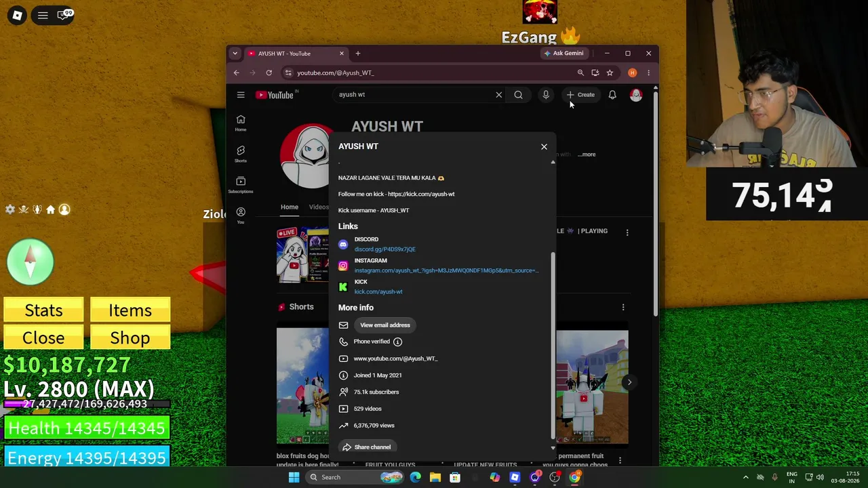Image resolution: width=868 pixels, height=488 pixels.
Task: Bookmark this page with the star
Action: (610, 73)
